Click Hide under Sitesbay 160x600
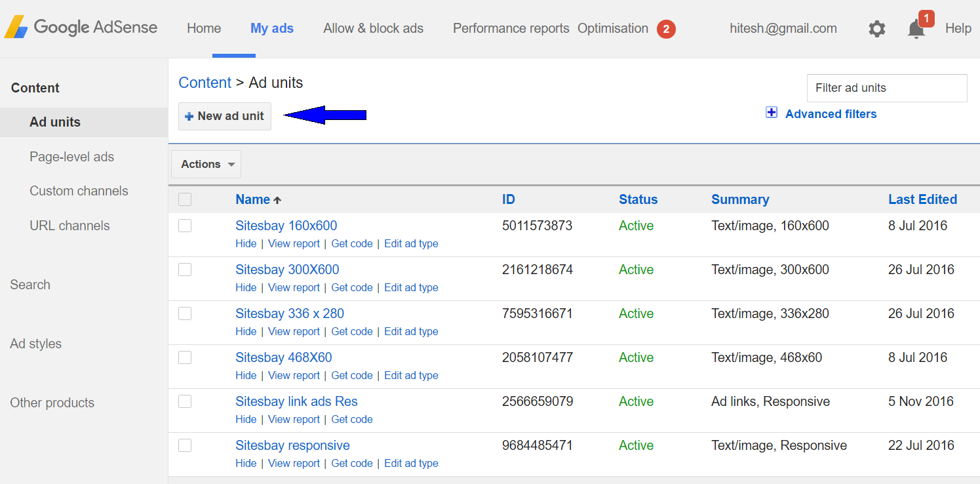This screenshot has width=980, height=484. coord(246,243)
